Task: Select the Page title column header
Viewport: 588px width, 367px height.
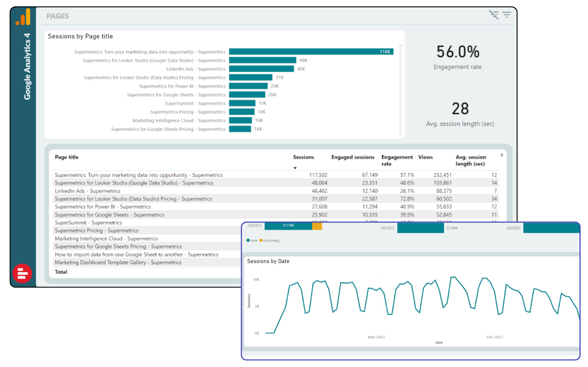Action: pos(67,157)
